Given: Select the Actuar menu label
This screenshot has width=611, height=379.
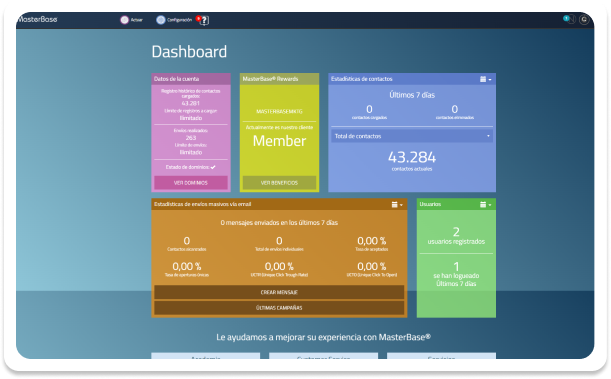Looking at the screenshot, I should pos(137,20).
